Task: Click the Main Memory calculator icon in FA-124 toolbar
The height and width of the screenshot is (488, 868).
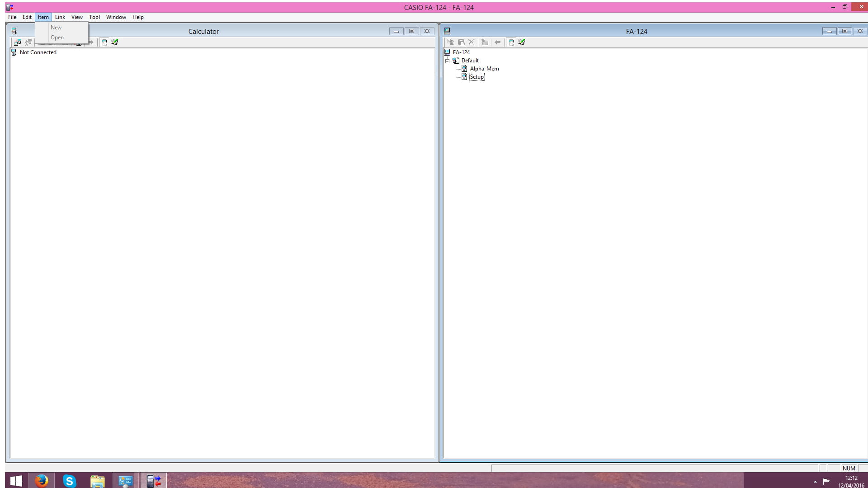Action: (511, 42)
